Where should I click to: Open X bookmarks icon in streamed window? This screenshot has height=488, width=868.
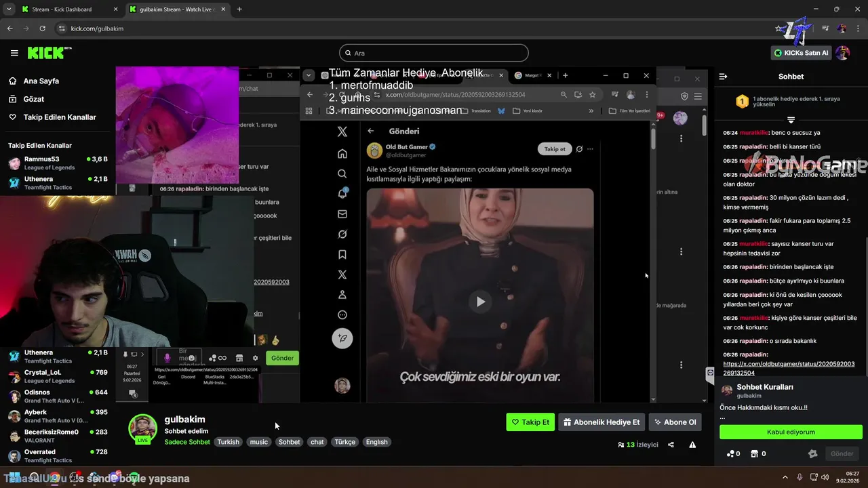(342, 255)
